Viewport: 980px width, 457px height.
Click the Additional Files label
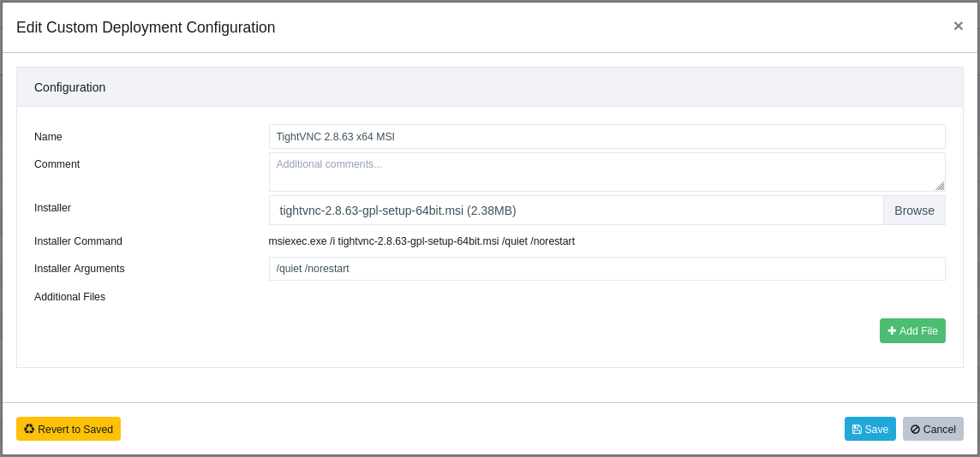click(x=70, y=297)
